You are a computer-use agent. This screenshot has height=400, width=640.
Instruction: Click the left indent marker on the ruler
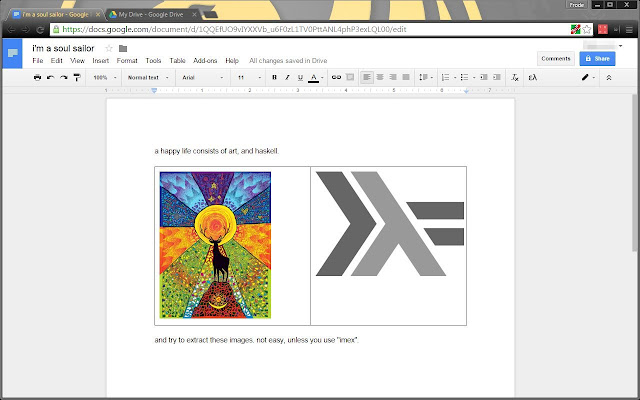coord(154,91)
